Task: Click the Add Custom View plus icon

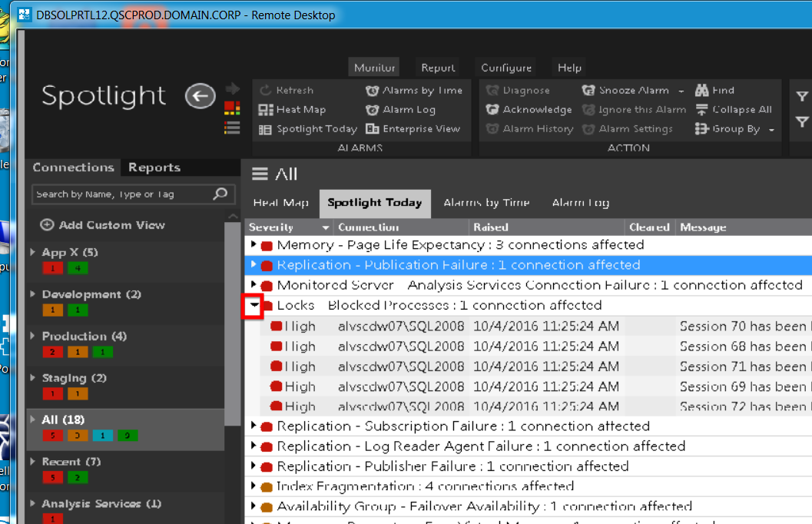Action: pyautogui.click(x=47, y=224)
